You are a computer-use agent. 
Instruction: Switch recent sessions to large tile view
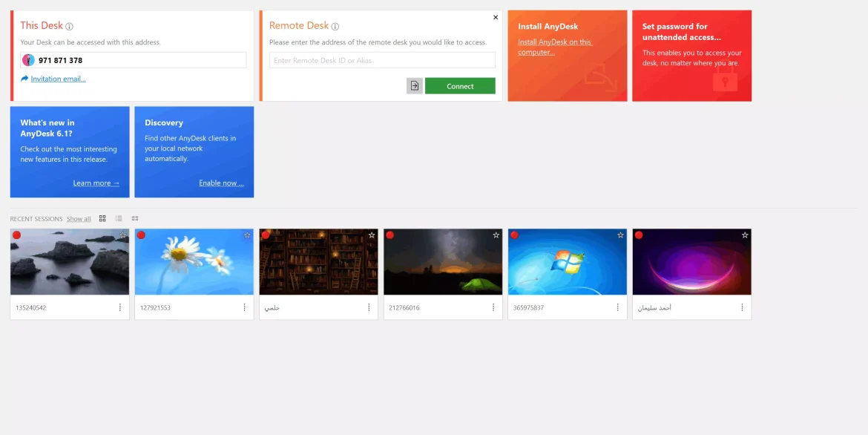pos(102,218)
